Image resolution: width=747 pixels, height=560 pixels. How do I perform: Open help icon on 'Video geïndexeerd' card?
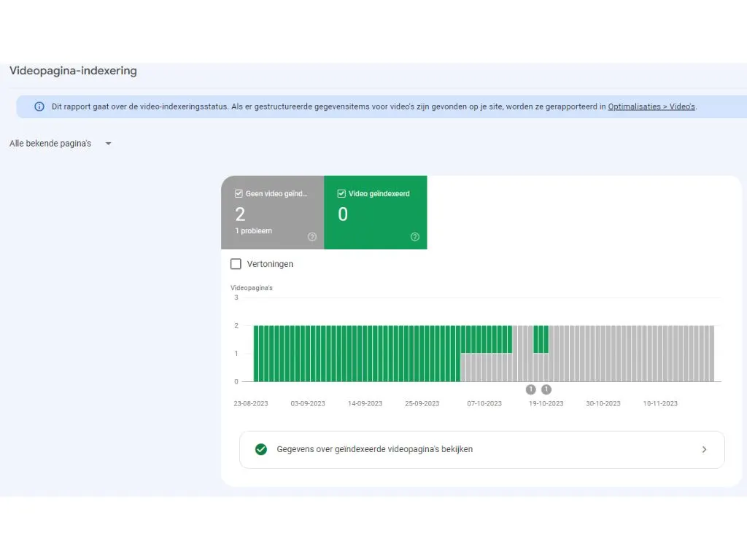pyautogui.click(x=415, y=237)
